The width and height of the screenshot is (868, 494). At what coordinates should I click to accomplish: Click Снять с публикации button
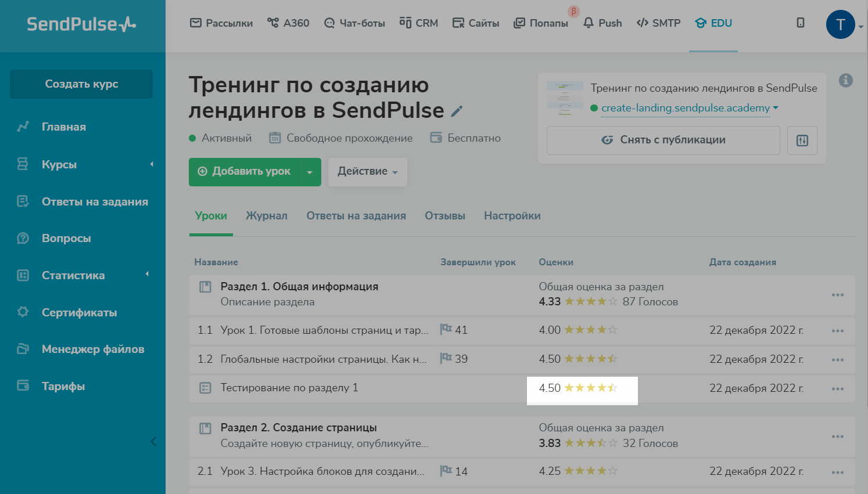(x=663, y=140)
